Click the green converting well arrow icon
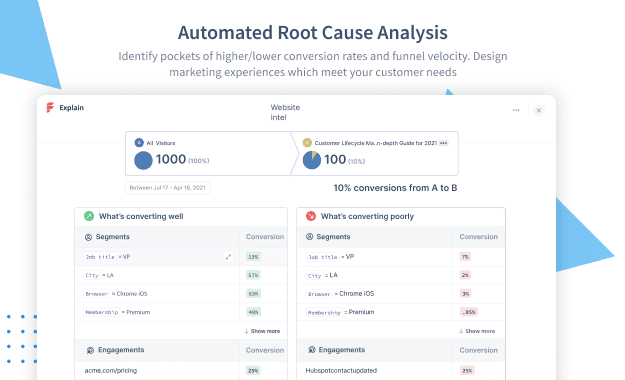The height and width of the screenshot is (380, 625). click(x=89, y=216)
